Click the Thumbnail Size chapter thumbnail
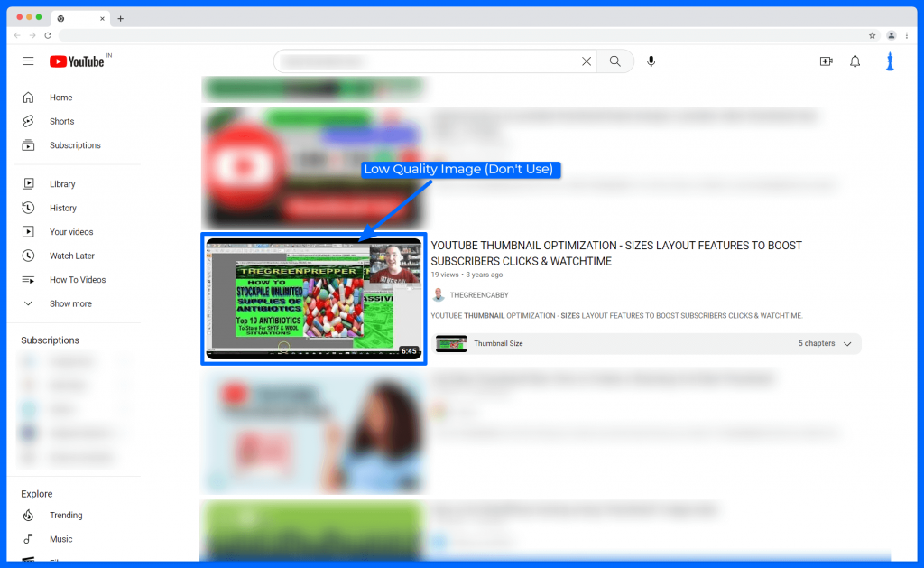Viewport: 924px width, 568px height. tap(451, 343)
